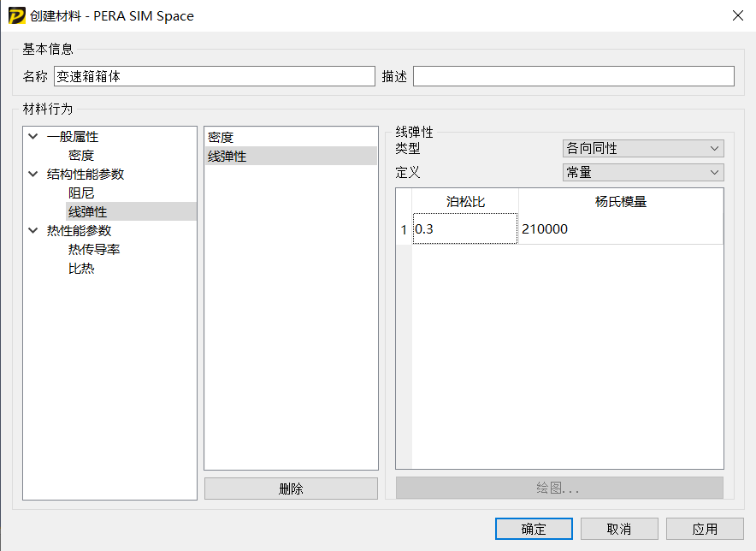756x551 pixels.
Task: Click the 确定 button to confirm
Action: coord(534,528)
